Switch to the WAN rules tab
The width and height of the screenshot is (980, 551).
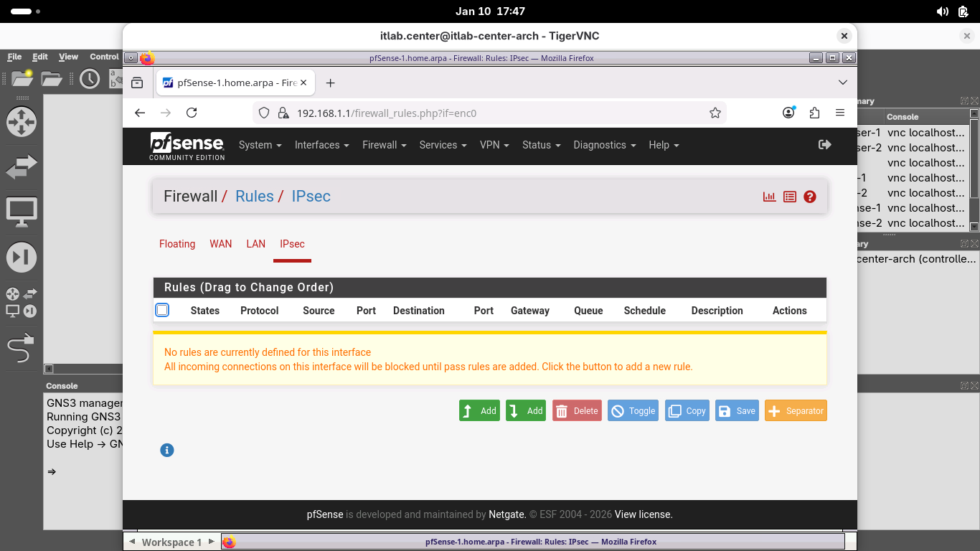[x=220, y=244]
